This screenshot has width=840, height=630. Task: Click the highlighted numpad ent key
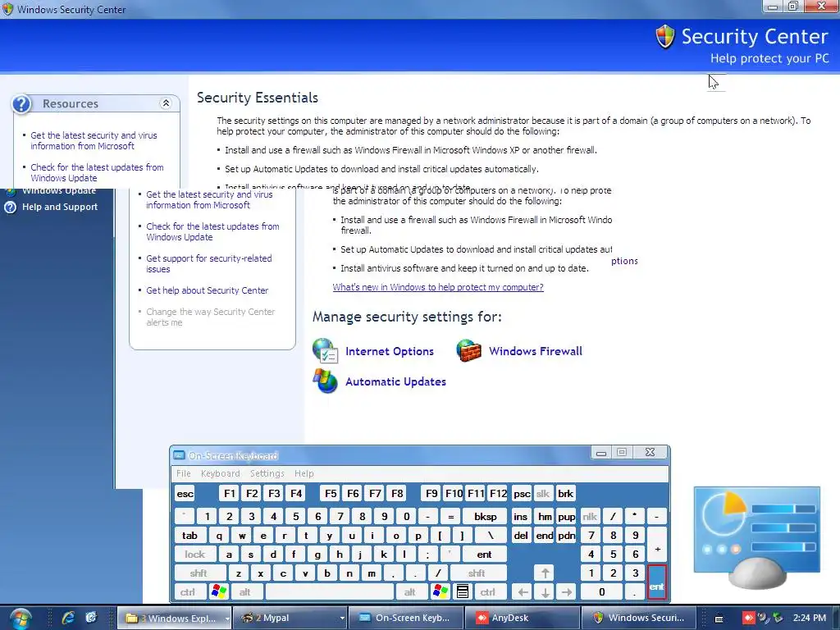tap(656, 582)
